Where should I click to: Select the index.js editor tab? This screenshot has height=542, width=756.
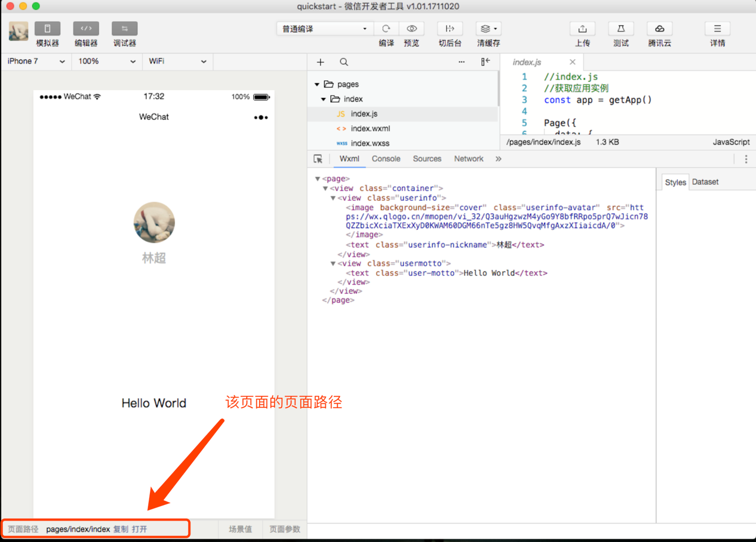527,62
